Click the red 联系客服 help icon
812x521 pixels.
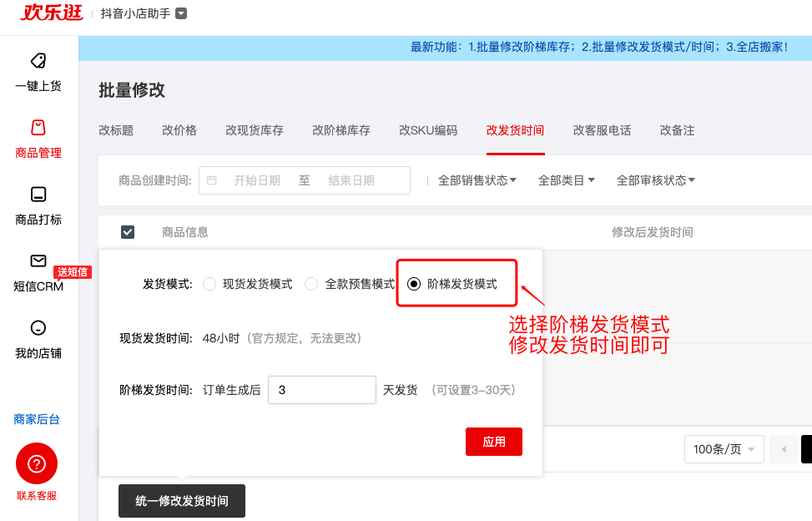(x=37, y=463)
